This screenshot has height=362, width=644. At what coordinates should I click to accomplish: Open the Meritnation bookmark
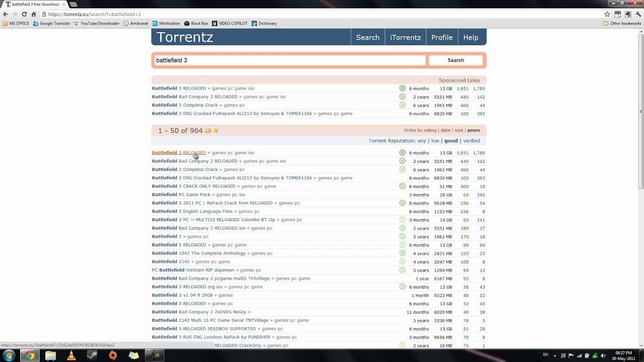click(166, 23)
